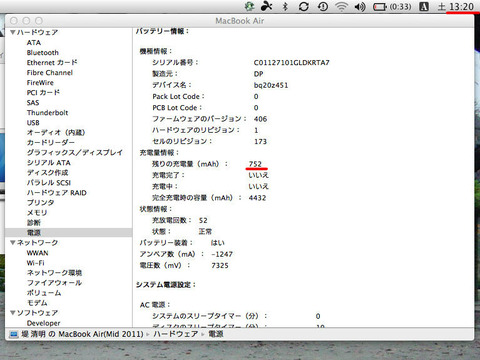Select Wi-Fi in the sidebar network list
This screenshot has width=480, height=360.
coord(35,263)
